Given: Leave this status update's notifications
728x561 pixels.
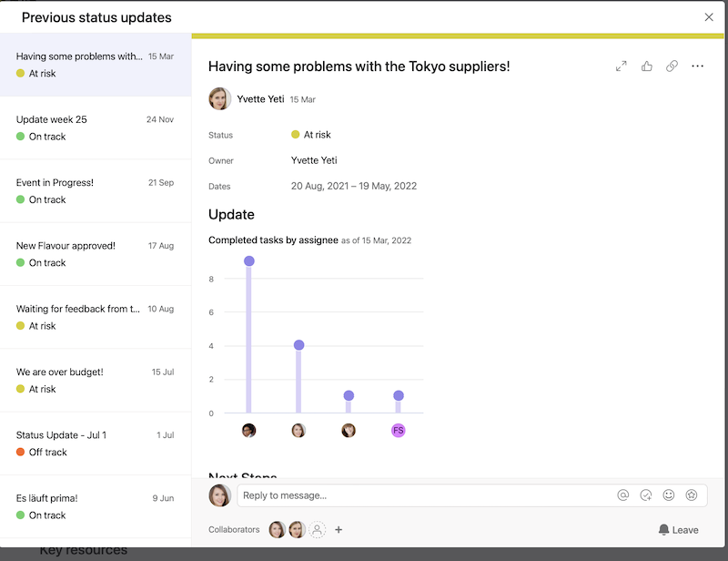Looking at the screenshot, I should coord(678,529).
